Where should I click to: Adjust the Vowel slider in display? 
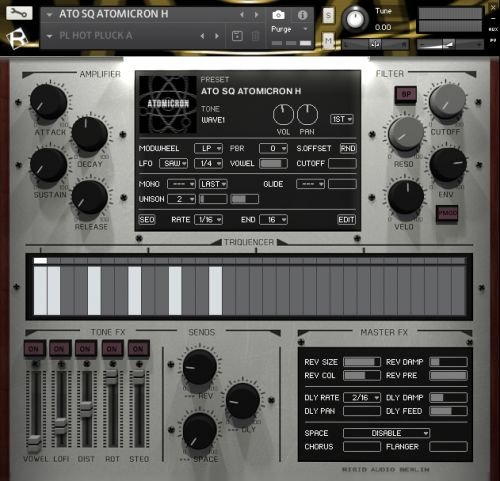273,163
